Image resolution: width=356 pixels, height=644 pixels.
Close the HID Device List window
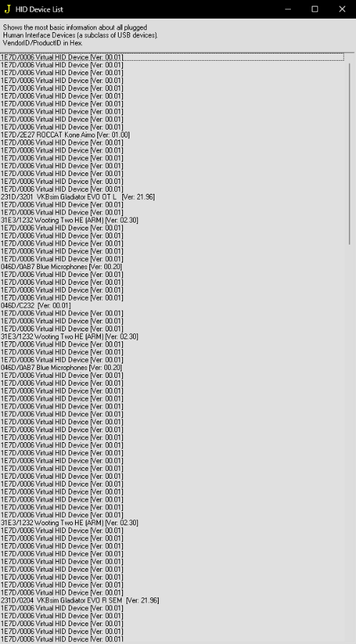tap(342, 9)
